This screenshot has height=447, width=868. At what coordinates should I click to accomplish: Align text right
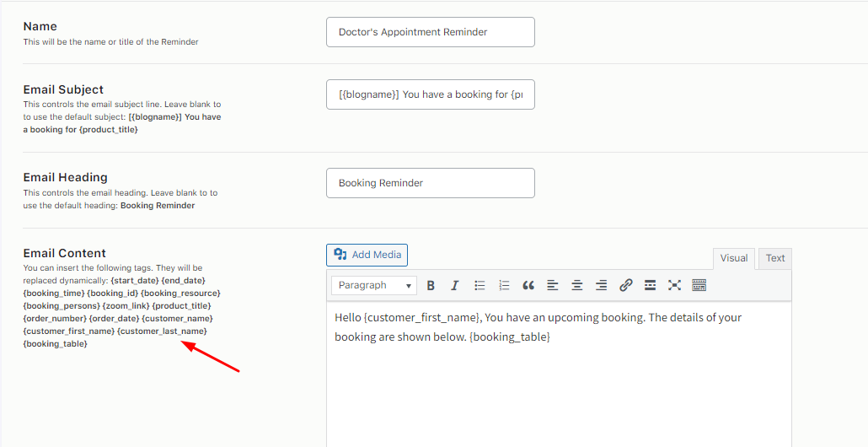(x=601, y=285)
